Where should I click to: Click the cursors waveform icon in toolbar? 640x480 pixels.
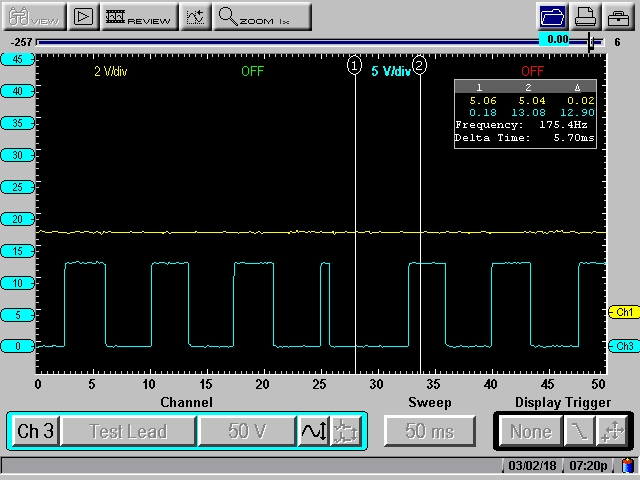(x=196, y=16)
